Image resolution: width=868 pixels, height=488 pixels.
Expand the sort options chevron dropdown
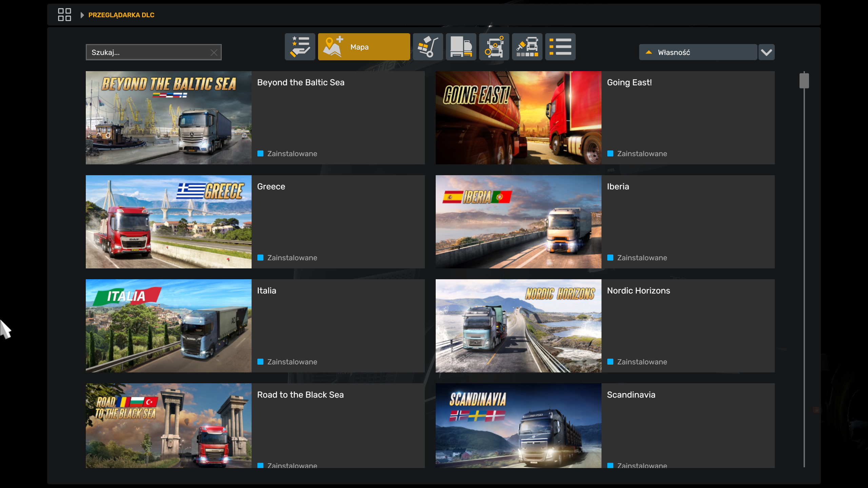766,52
